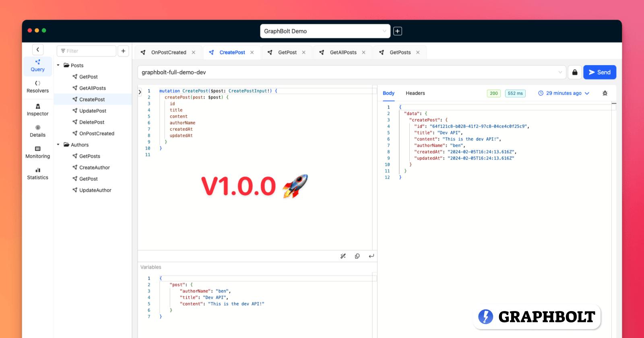
Task: Open the graphbolt-full-demo-dev API dropdown
Action: point(352,72)
